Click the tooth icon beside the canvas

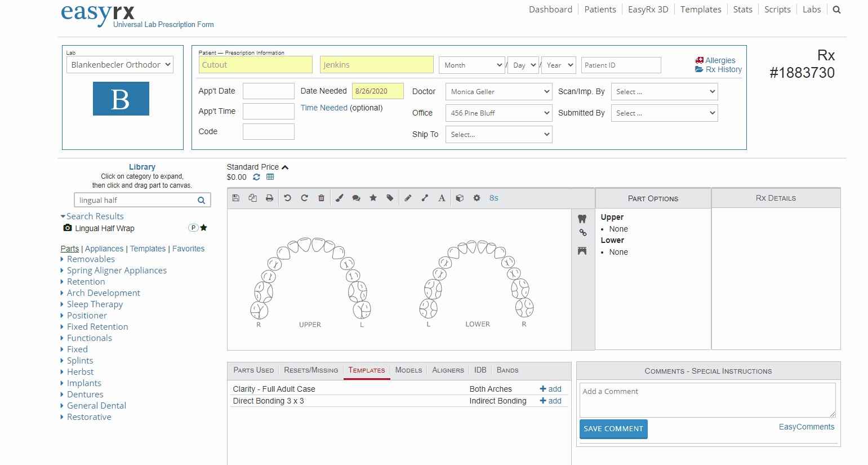point(582,219)
